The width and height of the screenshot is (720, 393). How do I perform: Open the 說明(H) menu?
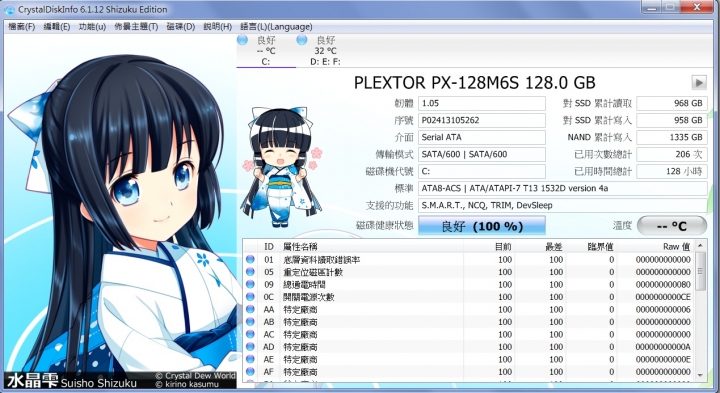(217, 27)
